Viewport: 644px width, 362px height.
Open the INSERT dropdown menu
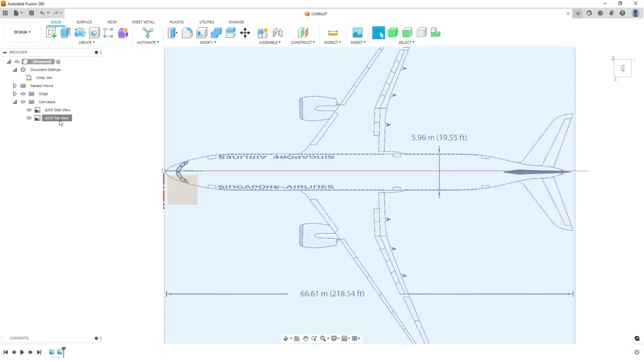(x=358, y=42)
